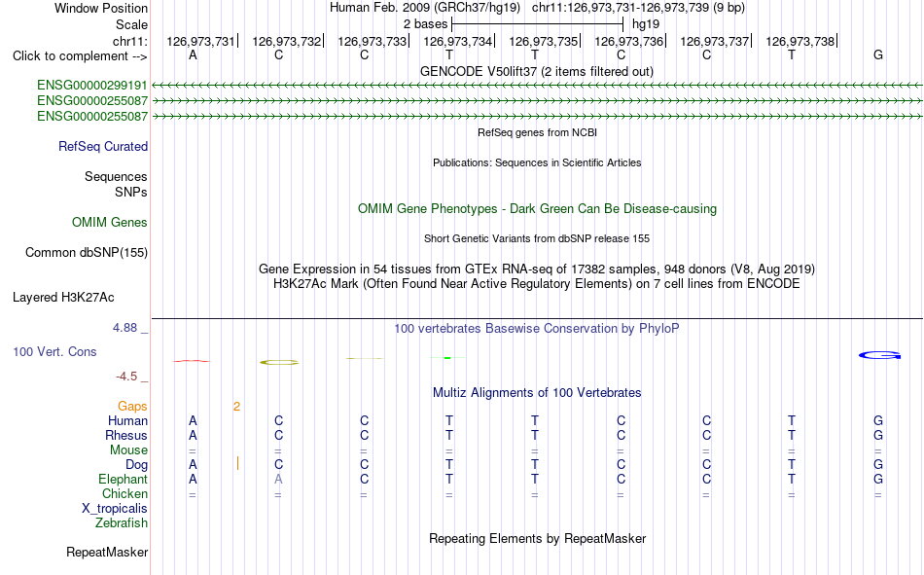Screen dimensions: 924x575
Task: Click the X_tropicalis species label
Action: 115,509
